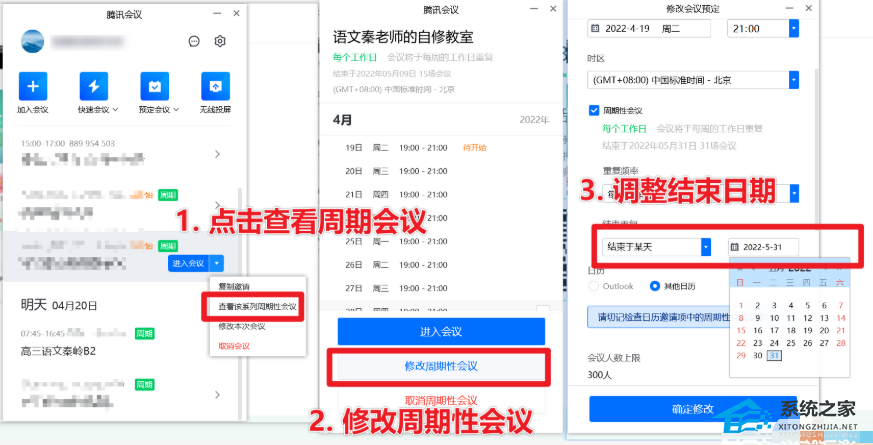Expand the arrow beside 快速会议
This screenshot has width=873, height=445.
pyautogui.click(x=115, y=110)
